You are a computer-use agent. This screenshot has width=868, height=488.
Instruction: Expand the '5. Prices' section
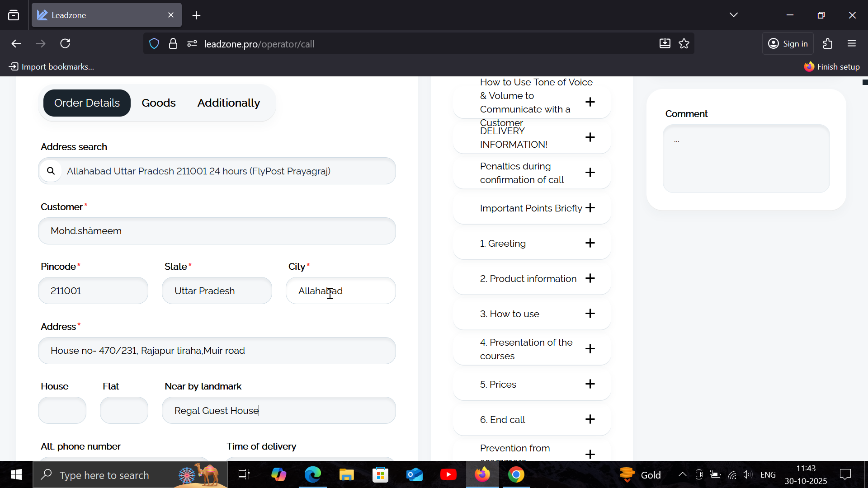point(590,384)
